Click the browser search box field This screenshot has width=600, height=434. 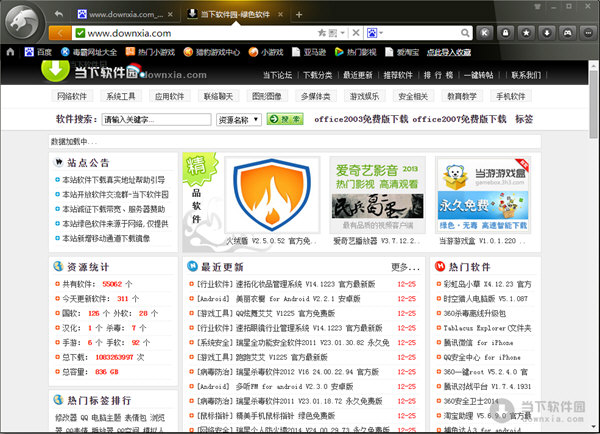point(421,33)
